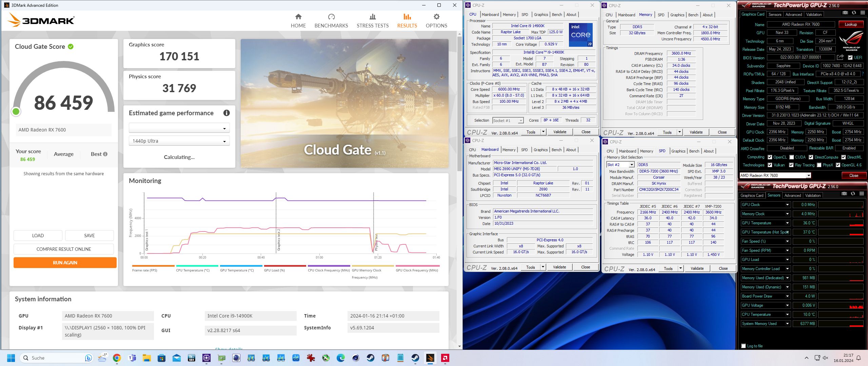This screenshot has height=366, width=868.
Task: Open hamburger menu in GPU-Z Sensors window
Action: coord(862,194)
